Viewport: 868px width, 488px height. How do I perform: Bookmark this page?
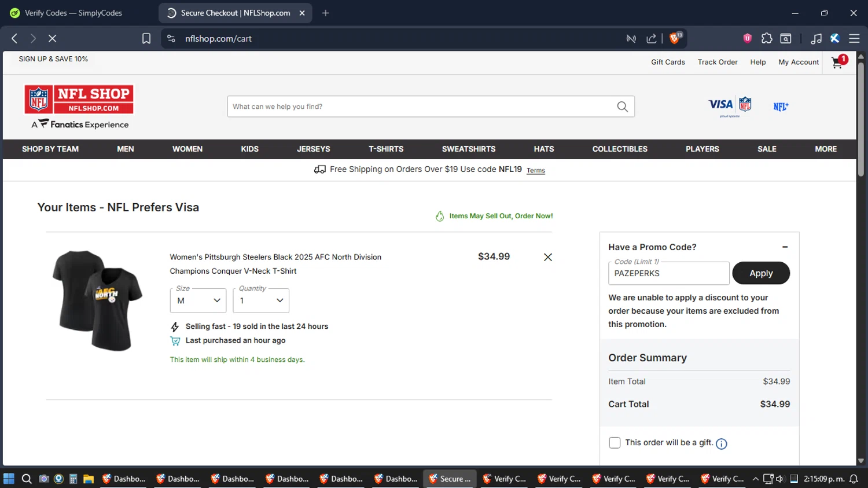point(146,38)
